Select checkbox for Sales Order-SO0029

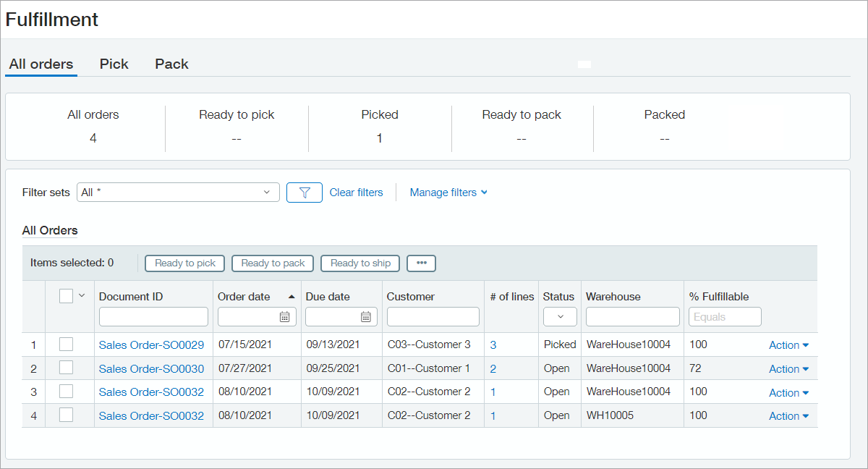67,345
